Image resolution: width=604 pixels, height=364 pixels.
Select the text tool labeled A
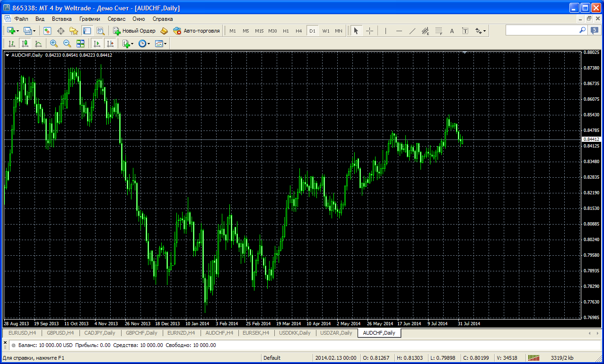(452, 31)
